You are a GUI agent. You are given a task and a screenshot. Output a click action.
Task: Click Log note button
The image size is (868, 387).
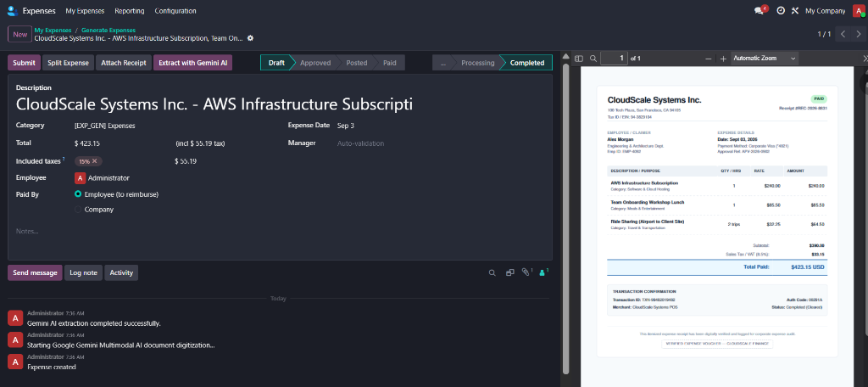coord(84,272)
